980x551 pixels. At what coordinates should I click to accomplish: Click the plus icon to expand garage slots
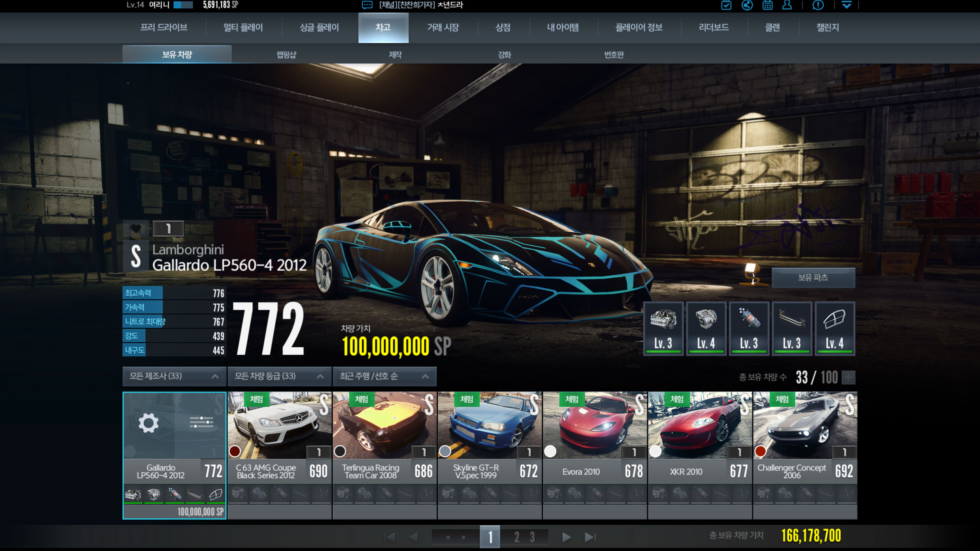[x=848, y=378]
